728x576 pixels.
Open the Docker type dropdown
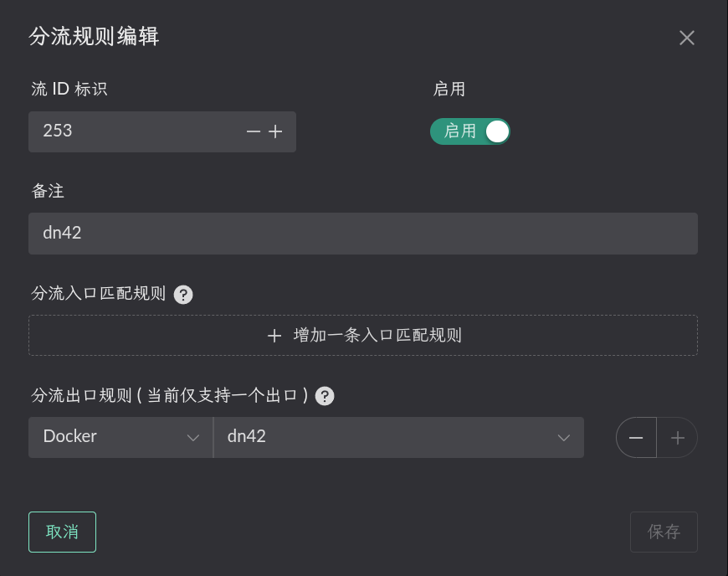click(120, 437)
